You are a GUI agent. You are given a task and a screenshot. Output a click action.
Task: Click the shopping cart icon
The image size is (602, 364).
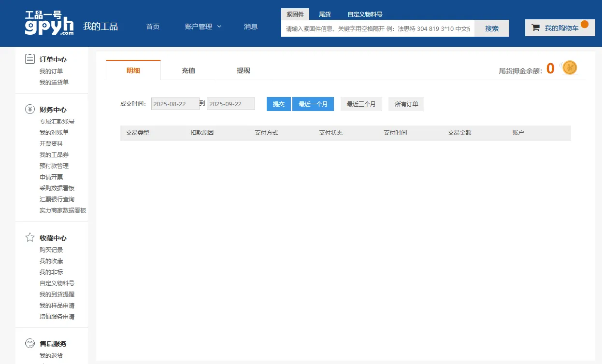(535, 28)
